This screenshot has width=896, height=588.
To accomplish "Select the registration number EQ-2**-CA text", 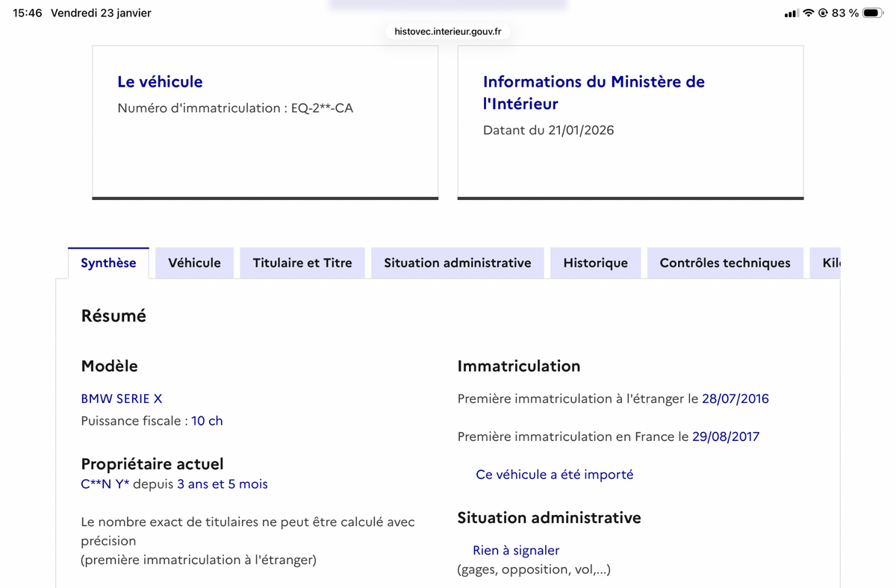I will (x=323, y=108).
